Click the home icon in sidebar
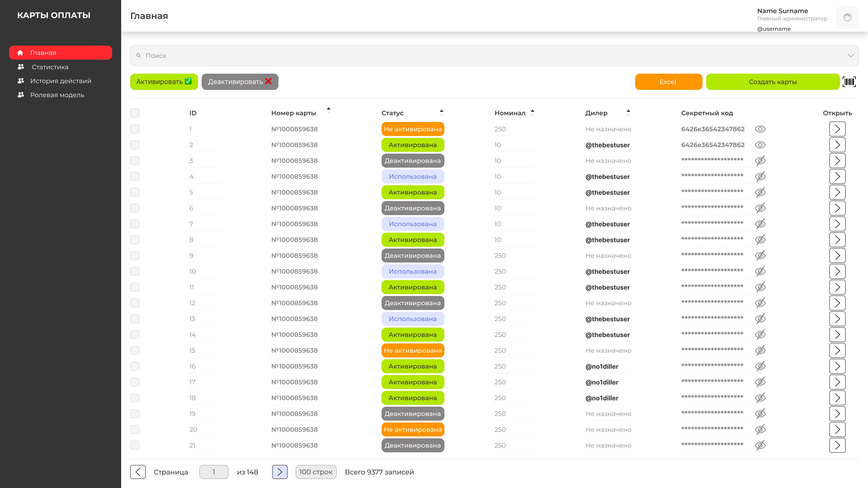 (x=20, y=53)
